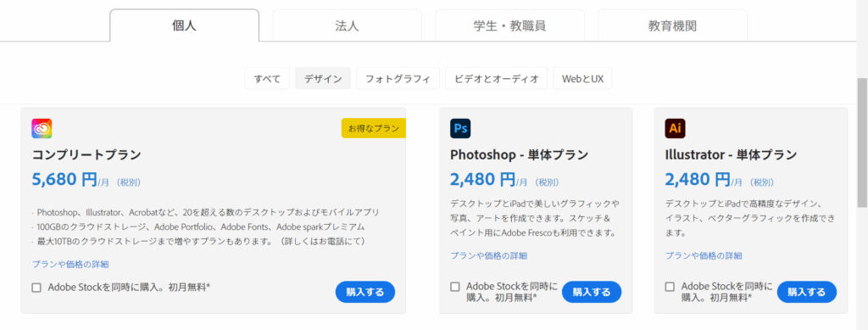The image size is (868, 330).
Task: Click the Illustrator Ai icon
Action: point(675,128)
